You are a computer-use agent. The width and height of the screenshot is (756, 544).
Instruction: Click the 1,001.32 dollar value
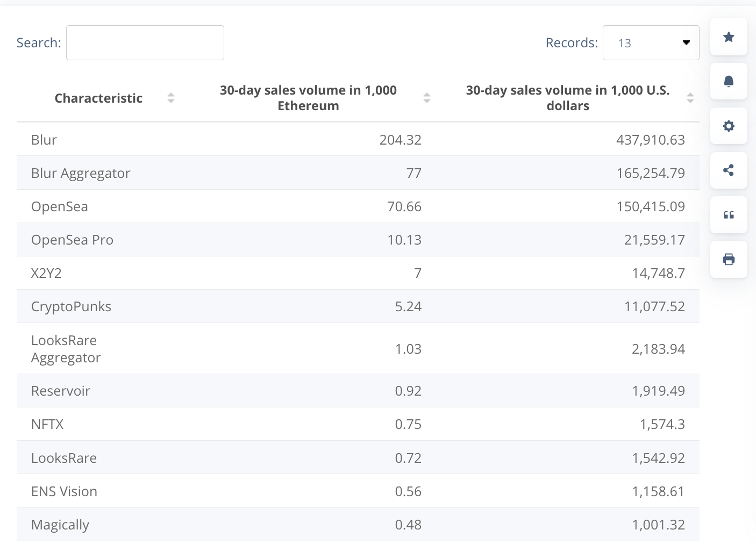click(x=658, y=525)
